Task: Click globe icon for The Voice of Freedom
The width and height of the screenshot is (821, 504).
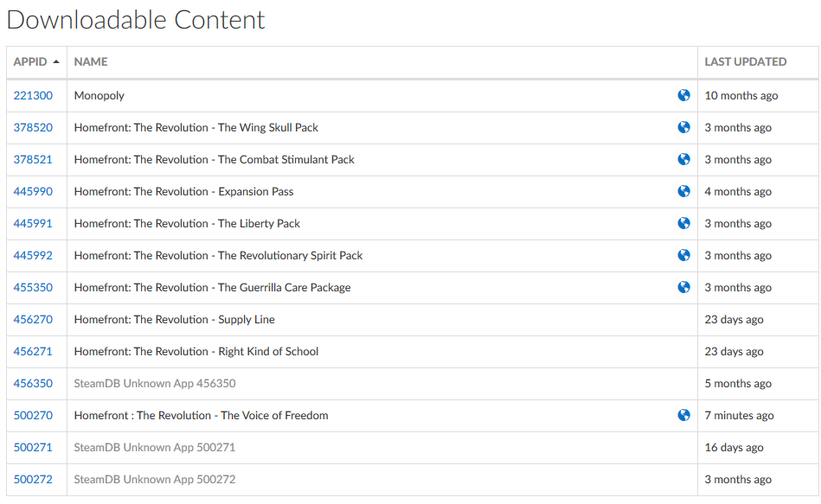Action: click(683, 415)
